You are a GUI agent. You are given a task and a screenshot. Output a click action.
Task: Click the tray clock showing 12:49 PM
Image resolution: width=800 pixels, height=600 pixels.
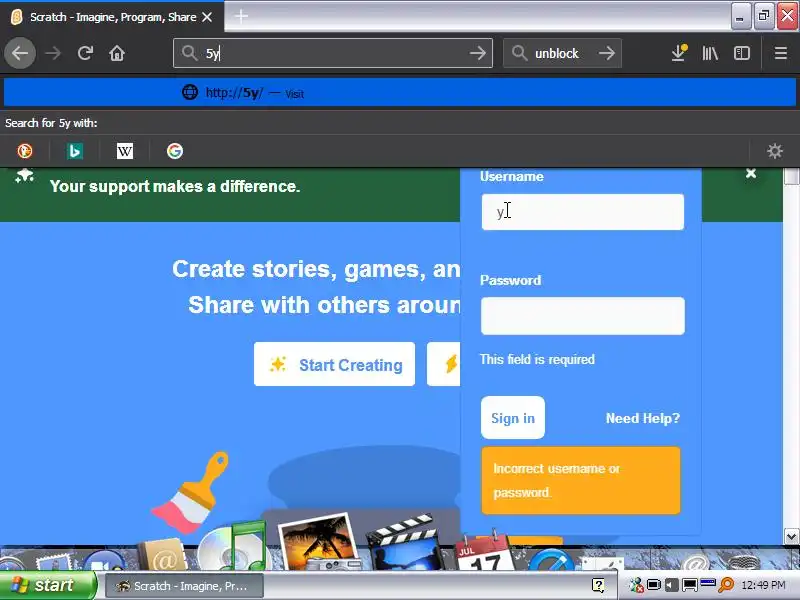(x=763, y=585)
